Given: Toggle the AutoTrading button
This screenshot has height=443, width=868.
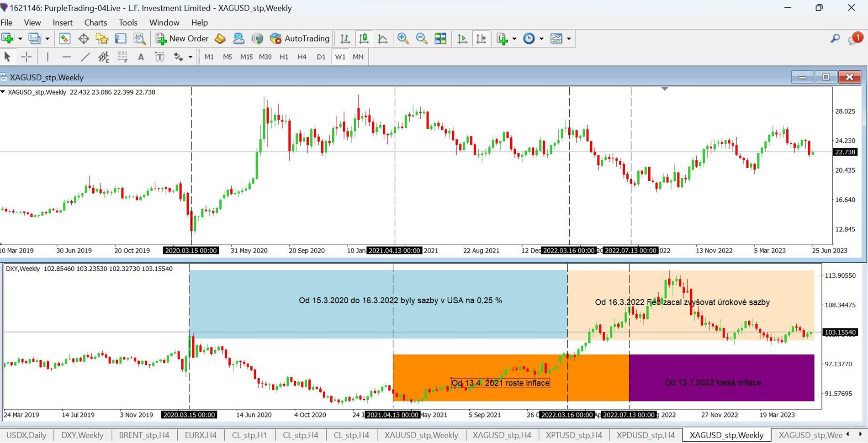Looking at the screenshot, I should click(x=300, y=39).
